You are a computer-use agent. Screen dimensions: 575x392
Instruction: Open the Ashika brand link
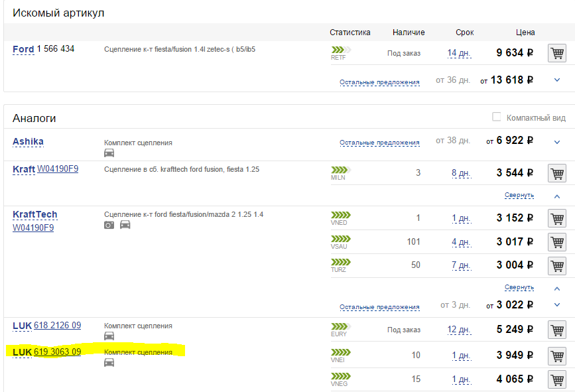pos(28,141)
